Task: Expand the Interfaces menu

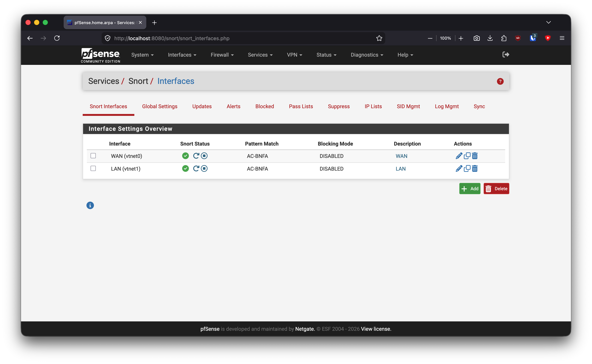Action: (x=182, y=55)
